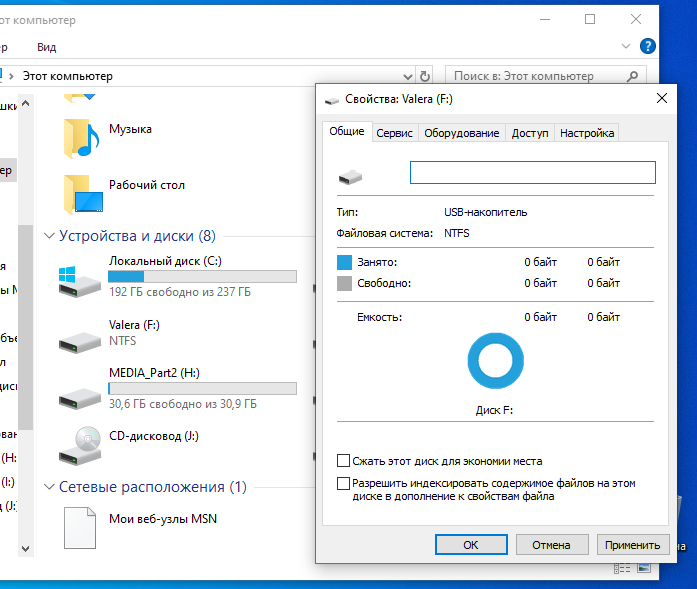Switch to the 'Сервис' tab
697x589 pixels.
tap(394, 133)
